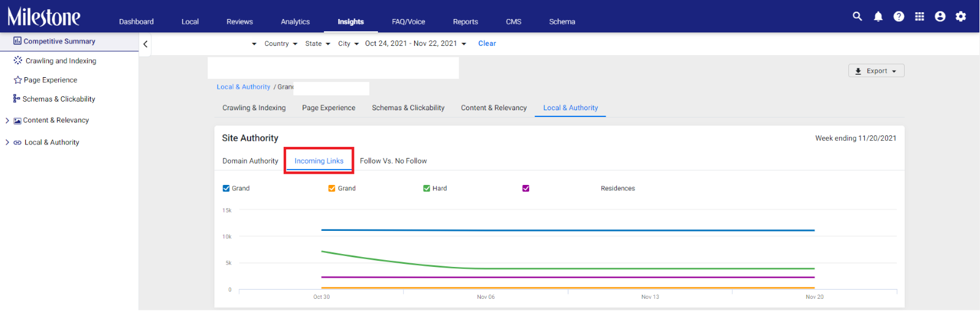Viewport: 980px width, 319px height.
Task: Expand Content & Relevancy in sidebar
Action: click(7, 121)
